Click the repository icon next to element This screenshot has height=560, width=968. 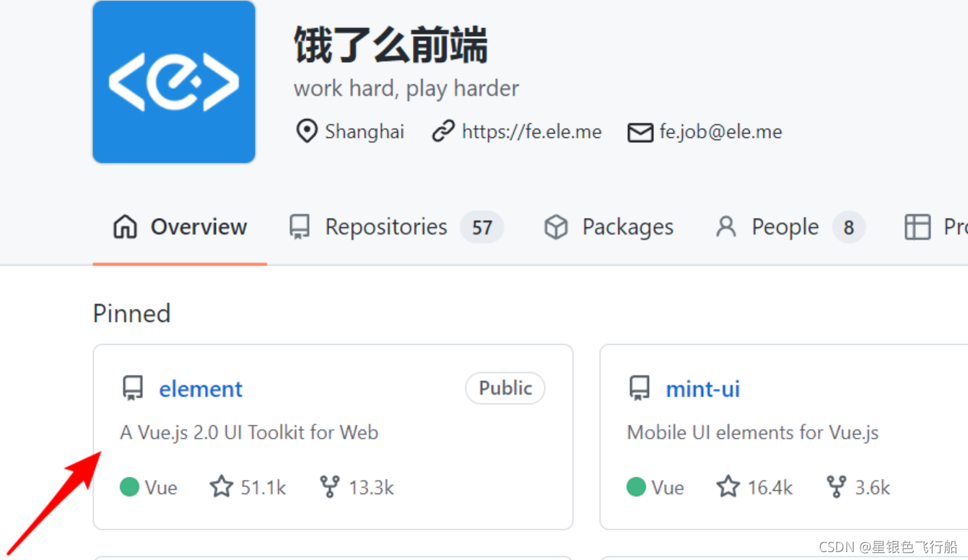tap(133, 388)
